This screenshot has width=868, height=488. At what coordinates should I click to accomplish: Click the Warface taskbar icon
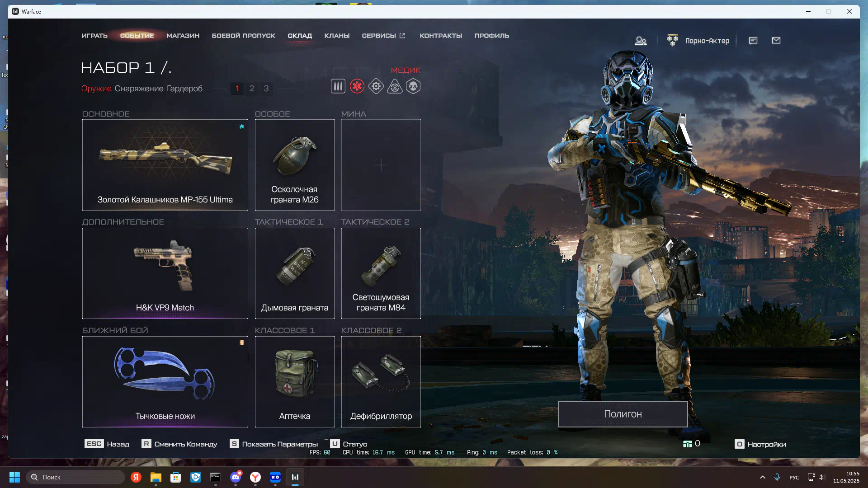click(x=295, y=477)
